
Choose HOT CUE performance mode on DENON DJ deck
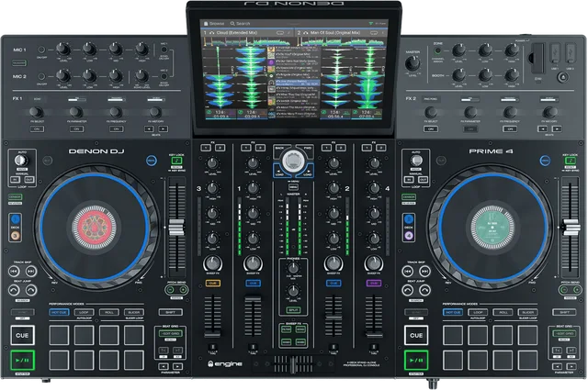pos(59,312)
